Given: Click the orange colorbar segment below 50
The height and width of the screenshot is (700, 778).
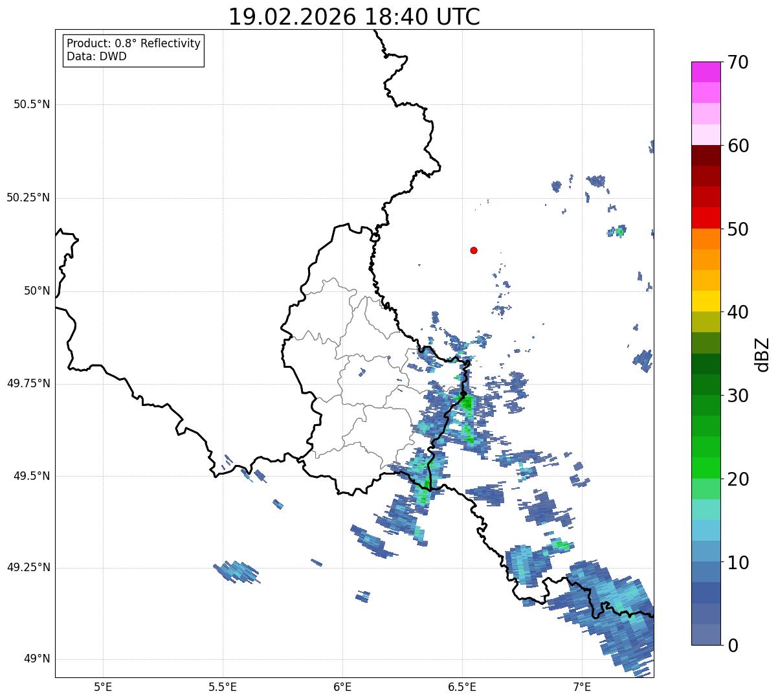Looking at the screenshot, I should pos(706,239).
